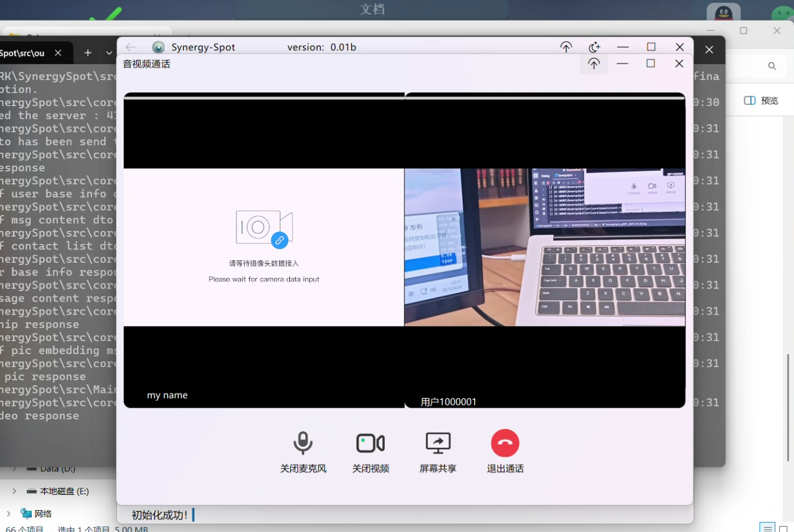Toggle the 预览 preview pane
Viewport: 794px width, 532px height.
click(x=760, y=100)
